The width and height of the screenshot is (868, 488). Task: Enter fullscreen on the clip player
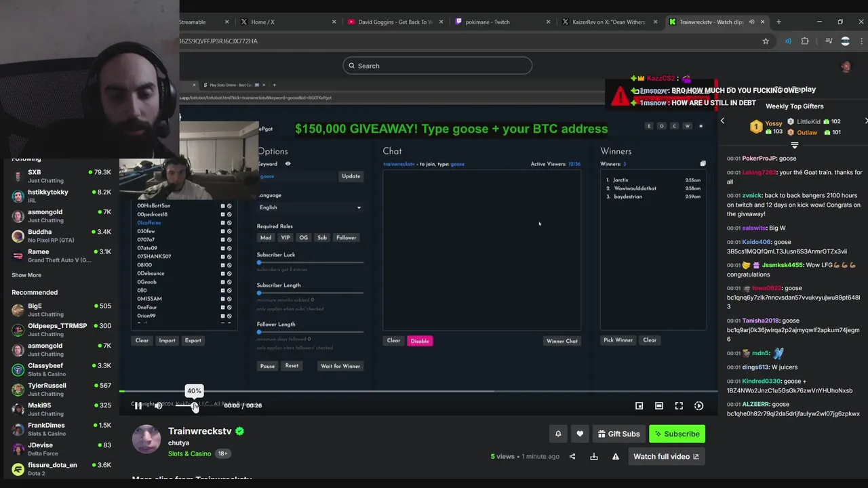click(679, 405)
